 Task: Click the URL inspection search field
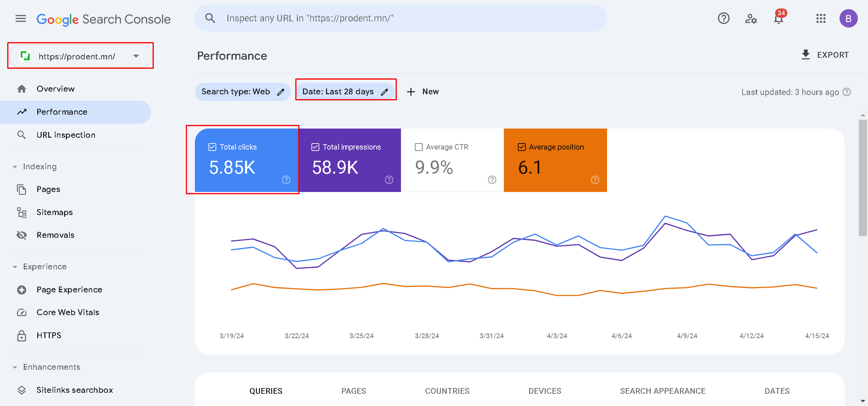[x=401, y=18]
